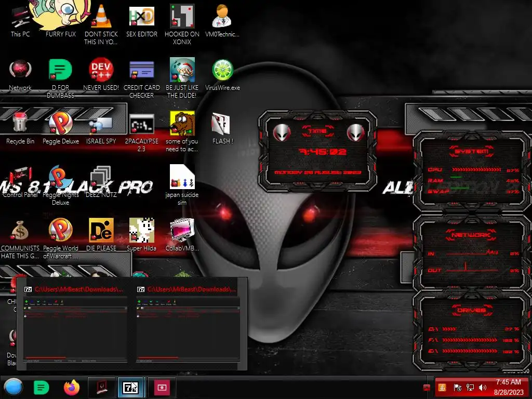Select VirusWire.exe lime icon
Viewport: 532px width, 399px height.
(x=222, y=75)
